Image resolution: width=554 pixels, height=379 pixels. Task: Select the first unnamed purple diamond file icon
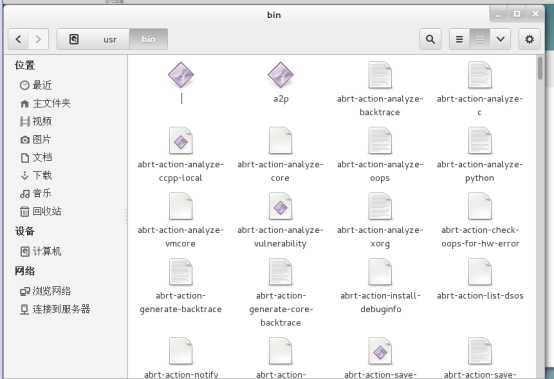click(x=181, y=75)
